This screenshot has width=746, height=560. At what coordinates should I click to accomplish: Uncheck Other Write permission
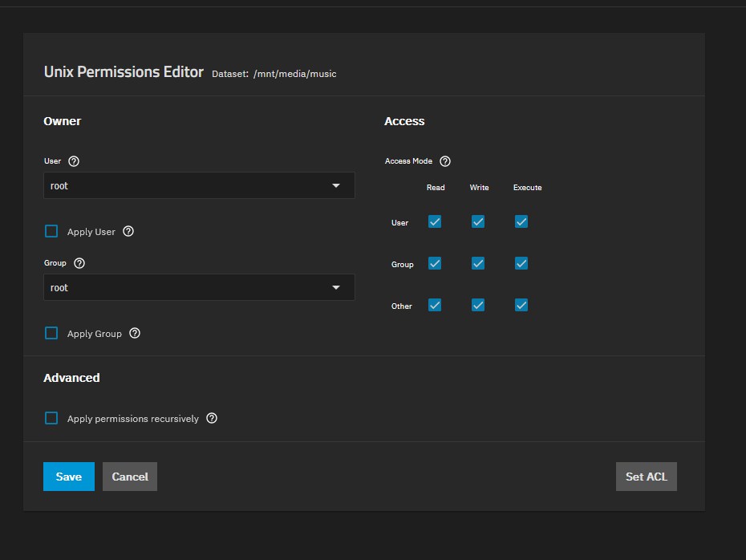coord(478,305)
